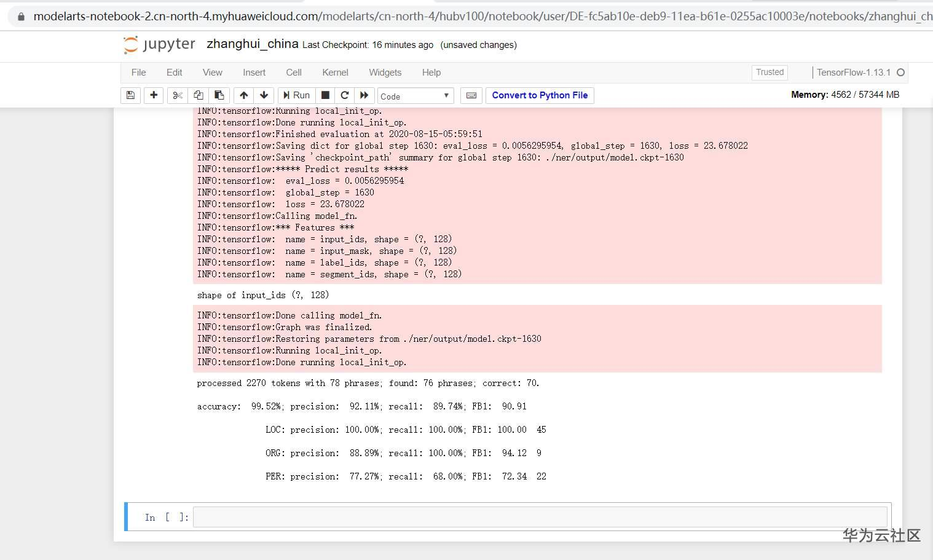Open the Widgets menu
Screen dimensions: 933x560
tap(385, 73)
